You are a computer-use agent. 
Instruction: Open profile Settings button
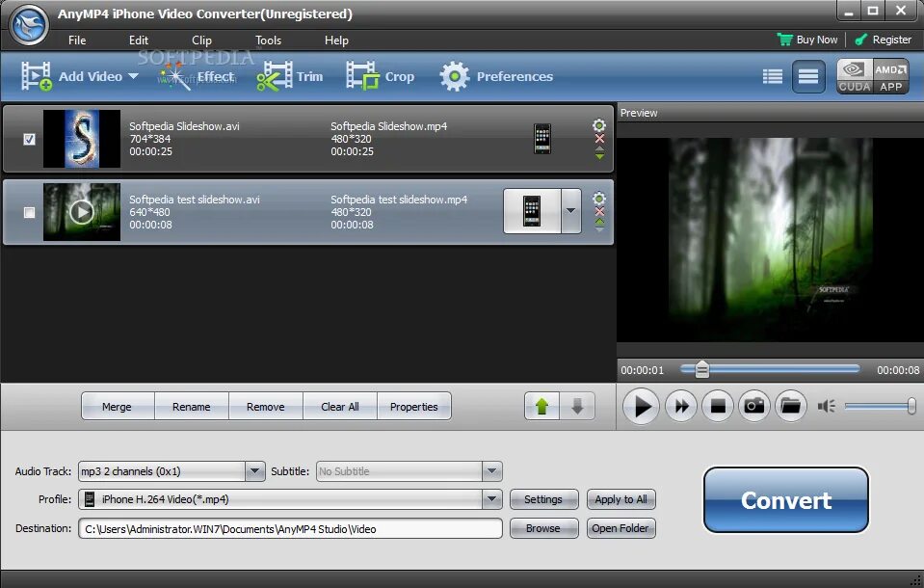543,499
